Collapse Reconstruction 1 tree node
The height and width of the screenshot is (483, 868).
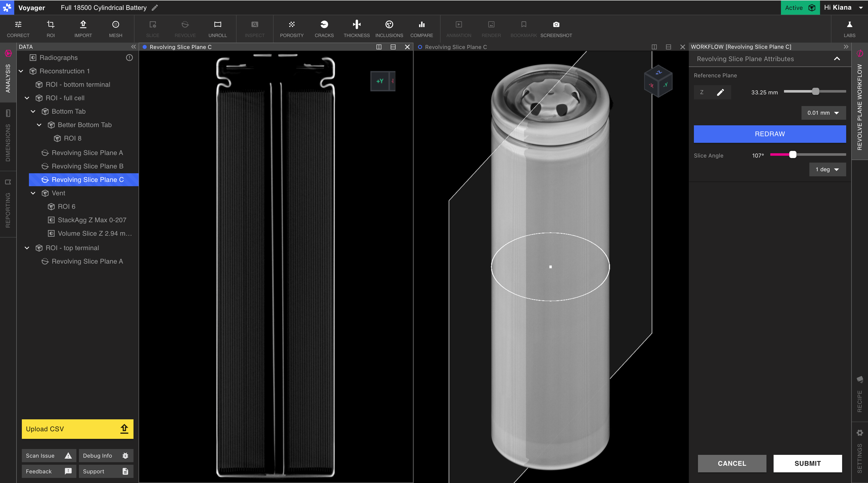coord(21,71)
